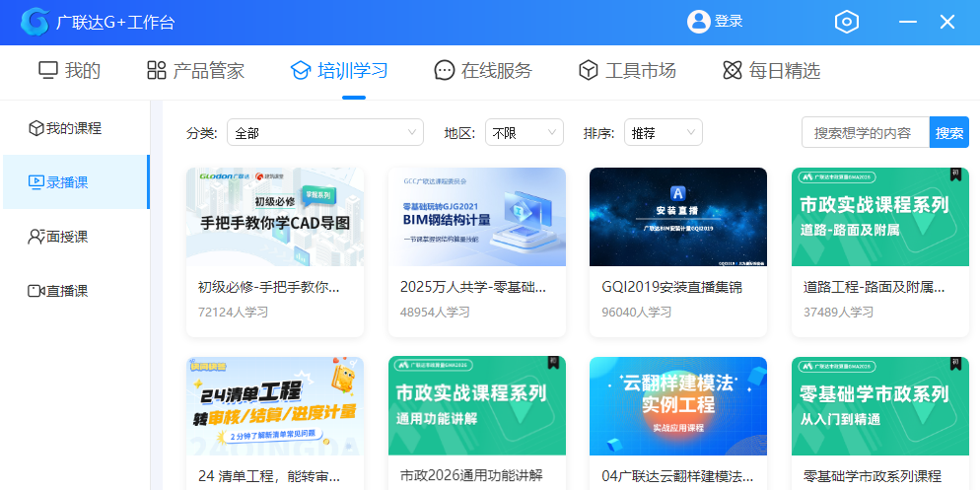Click the title 24 清单工程，能转审...
The image size is (980, 490).
click(269, 476)
